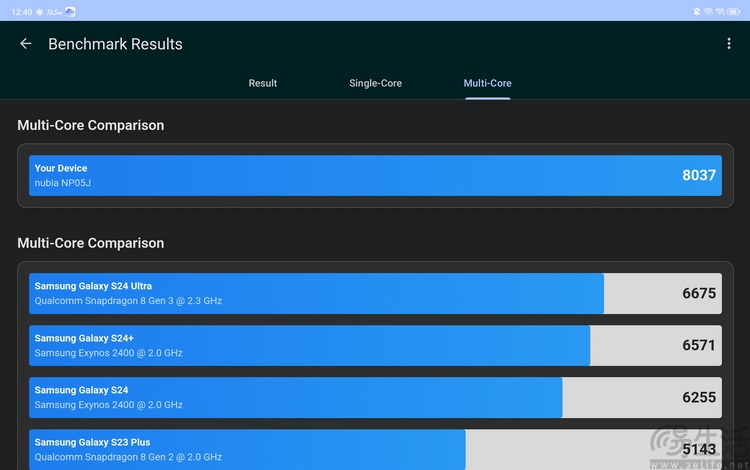Switch to the Single-Core tab
750x470 pixels.
(x=375, y=83)
